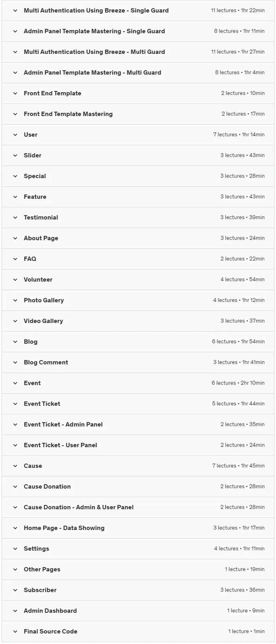Click the Final Source Code section
The image size is (276, 644).
138,632
